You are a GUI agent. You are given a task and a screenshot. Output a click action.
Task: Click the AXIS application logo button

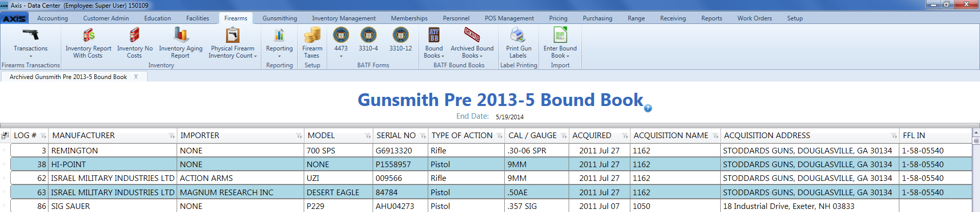tap(14, 18)
